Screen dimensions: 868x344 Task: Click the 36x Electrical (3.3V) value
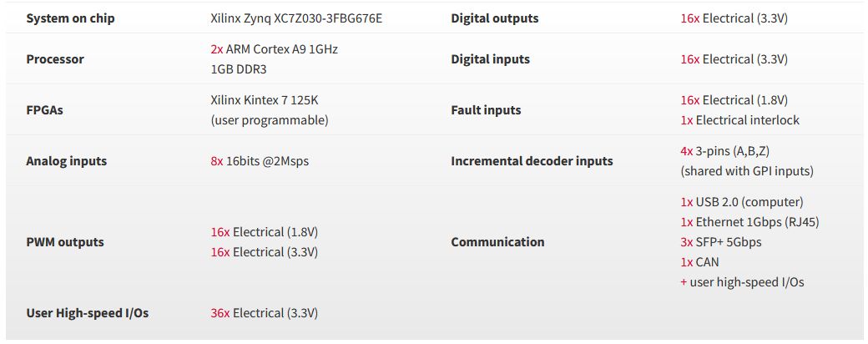coord(264,313)
